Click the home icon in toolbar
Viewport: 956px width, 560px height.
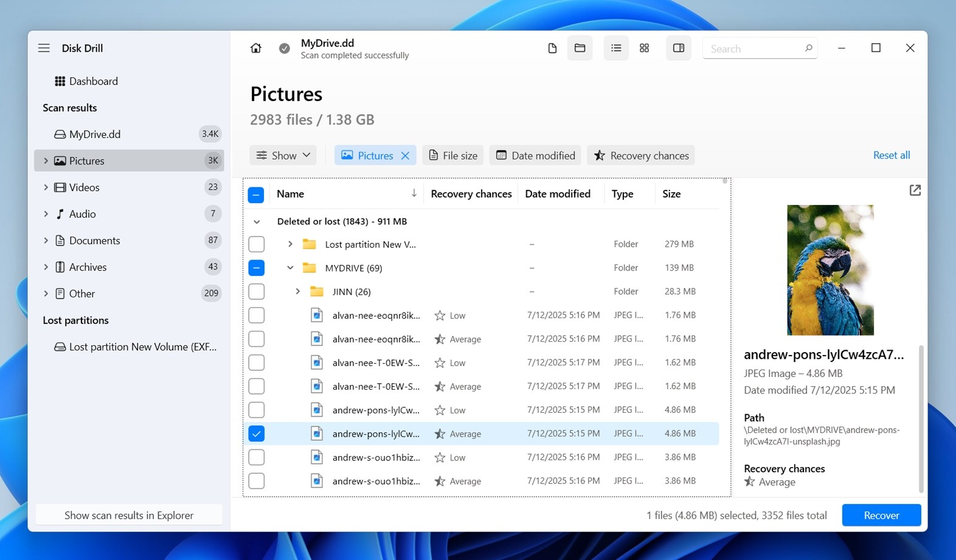[255, 49]
